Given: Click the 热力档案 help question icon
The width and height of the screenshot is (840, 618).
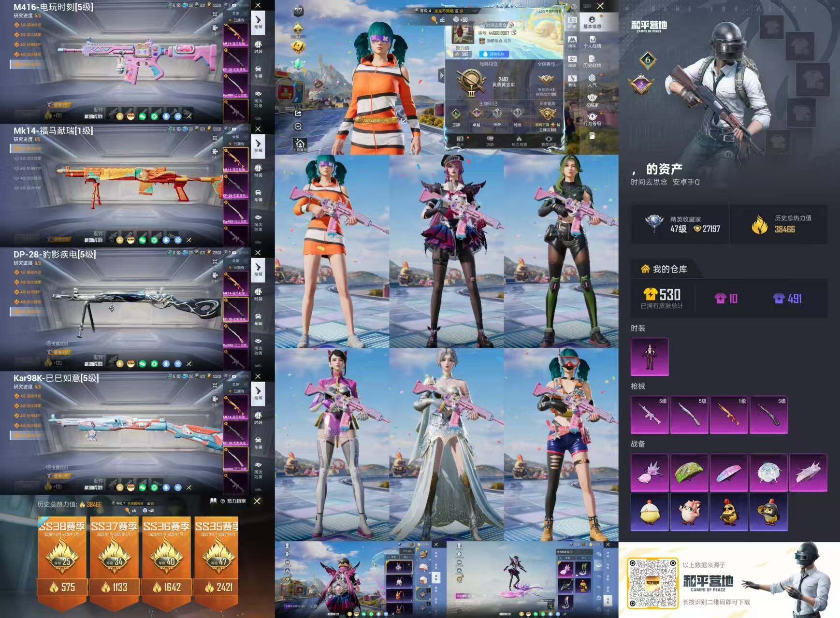Looking at the screenshot, I should (223, 501).
